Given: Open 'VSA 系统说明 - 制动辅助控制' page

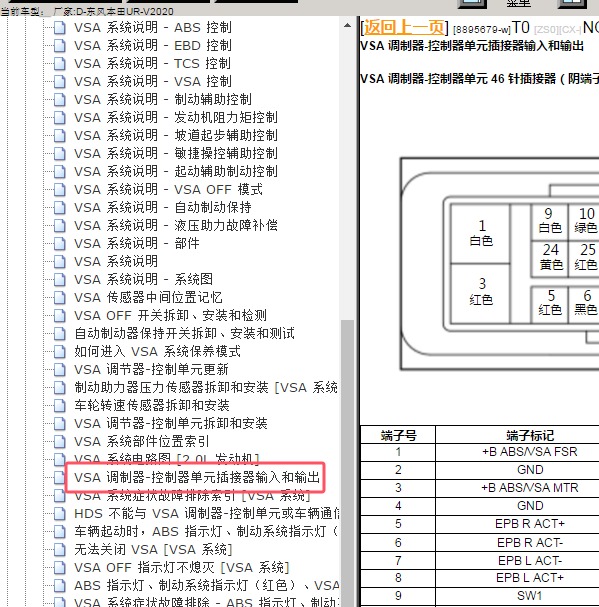Looking at the screenshot, I should click(163, 99).
